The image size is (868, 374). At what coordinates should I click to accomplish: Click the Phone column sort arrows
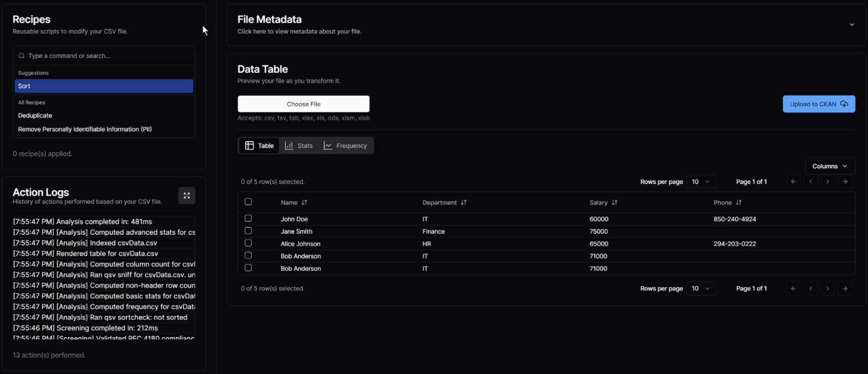pos(739,203)
